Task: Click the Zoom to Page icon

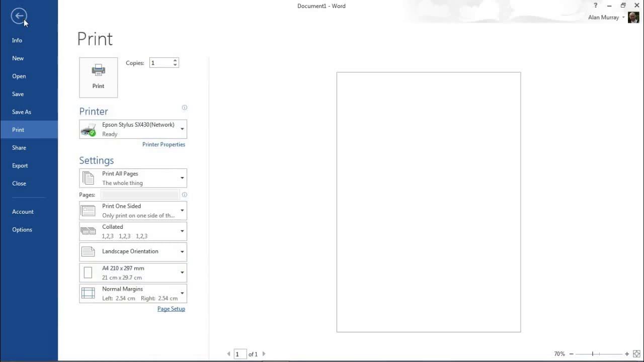Action: 636,354
